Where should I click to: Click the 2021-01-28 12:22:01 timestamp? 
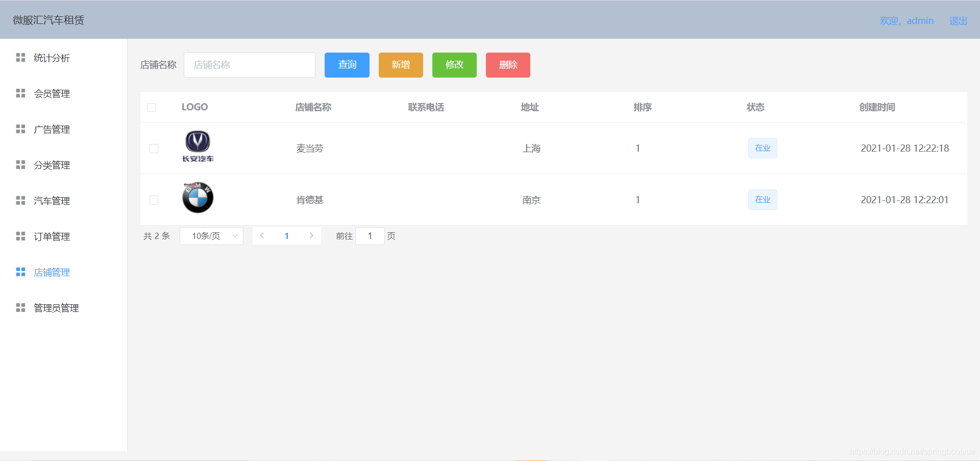pos(904,200)
